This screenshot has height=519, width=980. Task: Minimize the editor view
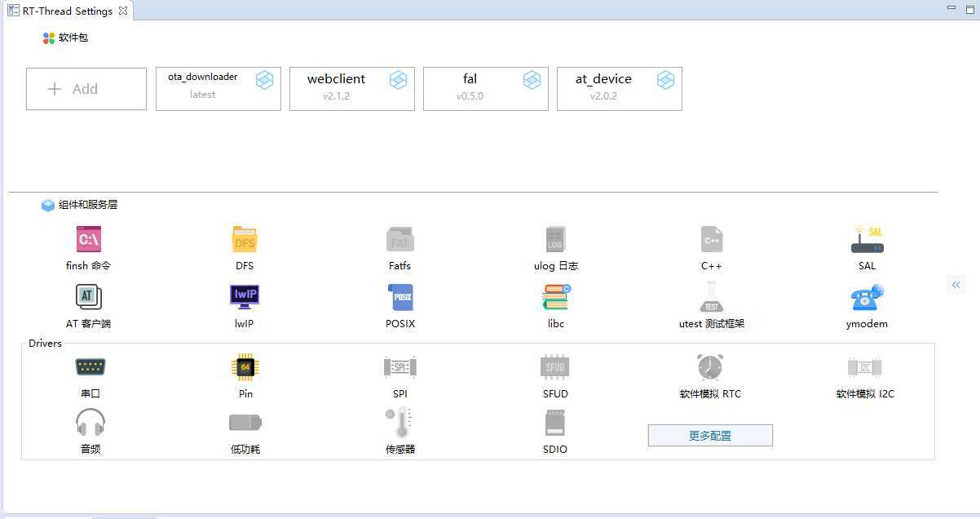pos(951,7)
